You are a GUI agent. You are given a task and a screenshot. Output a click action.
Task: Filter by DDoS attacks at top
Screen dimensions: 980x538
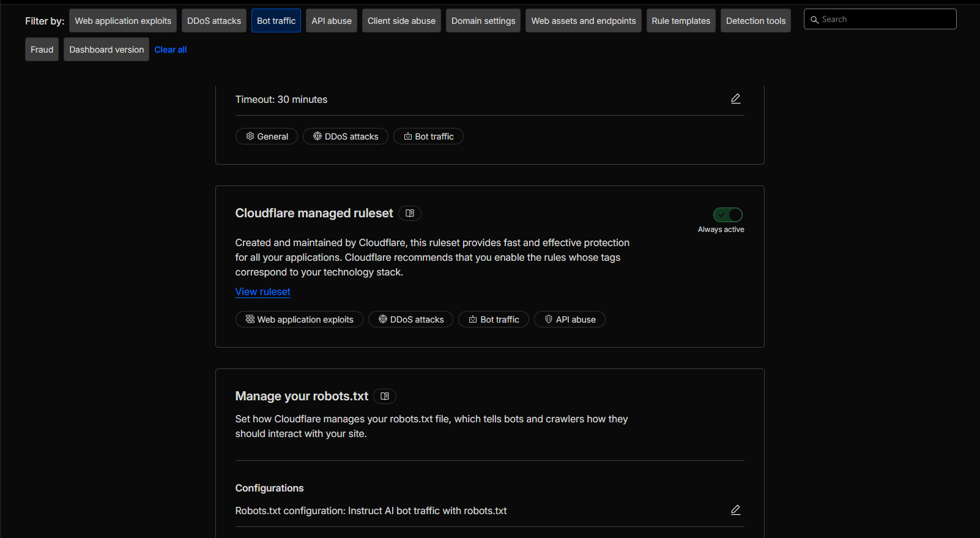click(x=214, y=21)
